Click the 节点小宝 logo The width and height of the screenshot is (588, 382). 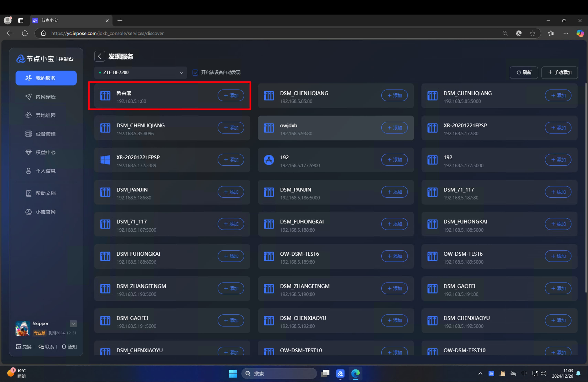click(35, 59)
